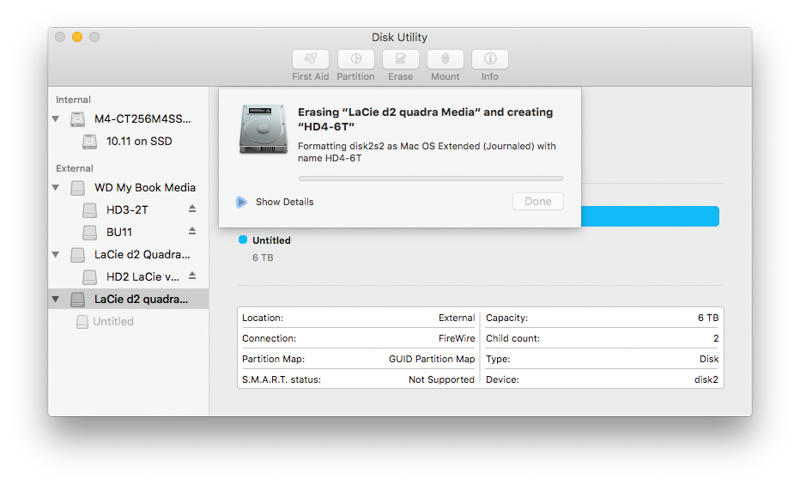Collapse the WD My Book Media tree
Screen dimensions: 800x485
(x=56, y=187)
